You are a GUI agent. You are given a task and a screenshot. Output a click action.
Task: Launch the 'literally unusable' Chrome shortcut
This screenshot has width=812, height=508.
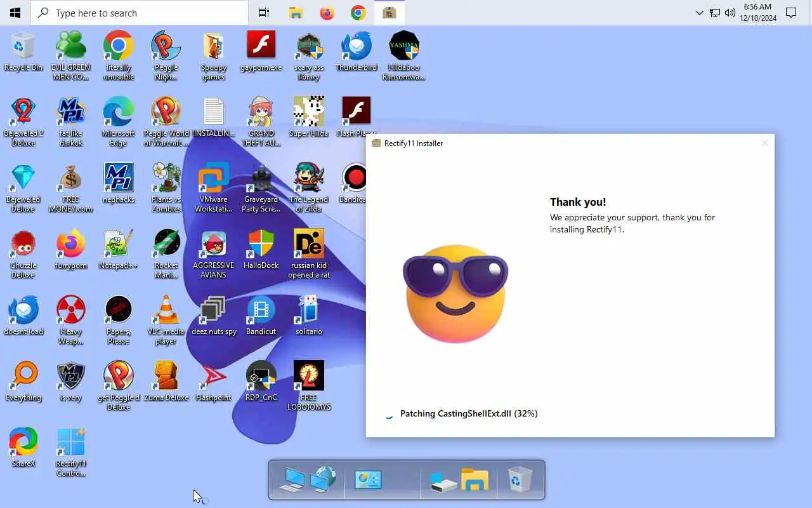(119, 56)
